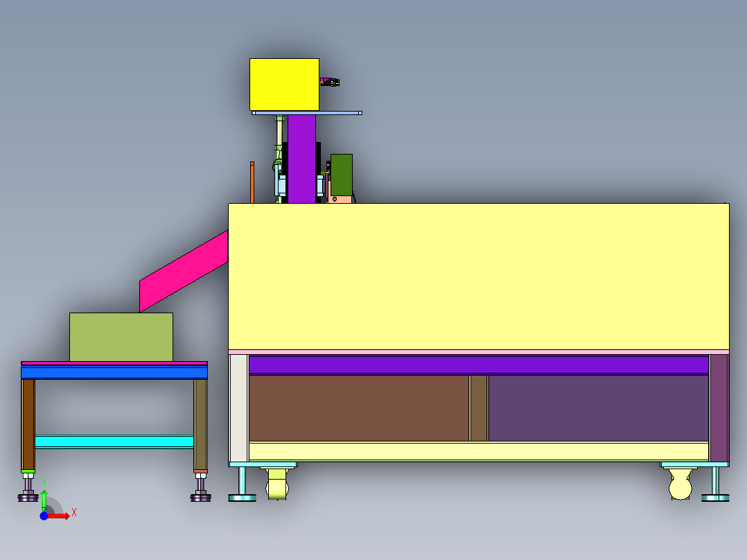Image resolution: width=747 pixels, height=560 pixels.
Task: Select the violet horizontal beam under enclosure
Action: (479, 365)
